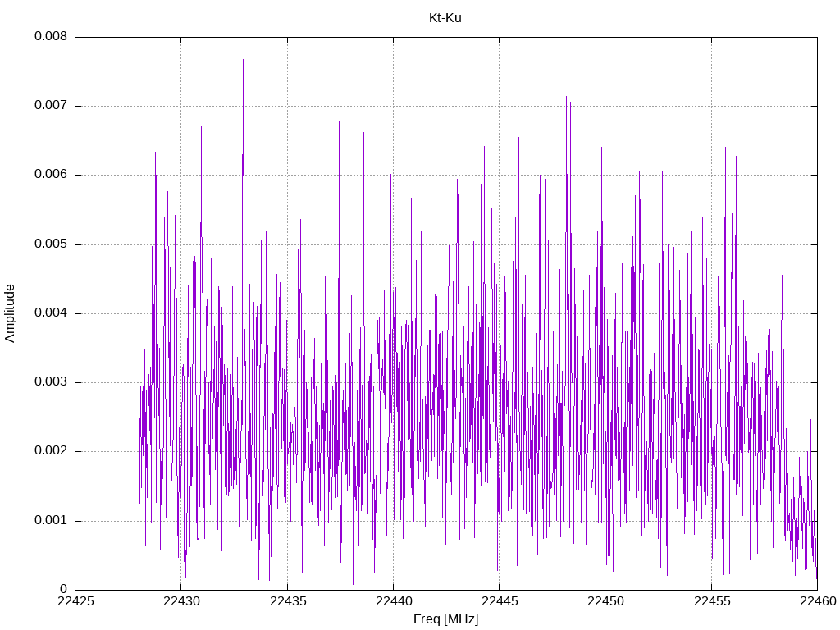840x630 pixels.
Task: Click the x-axis tick label "22425"
Action: (75, 601)
